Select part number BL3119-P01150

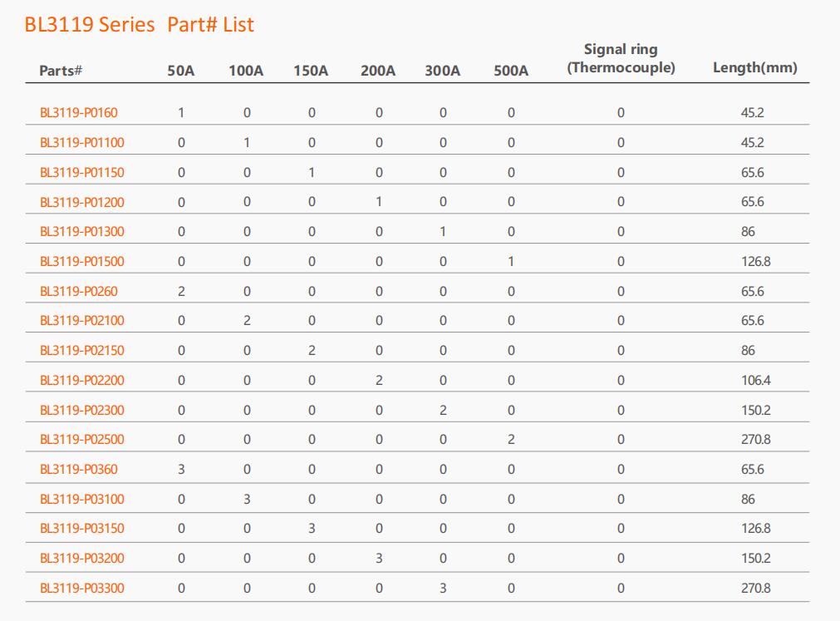[x=82, y=173]
